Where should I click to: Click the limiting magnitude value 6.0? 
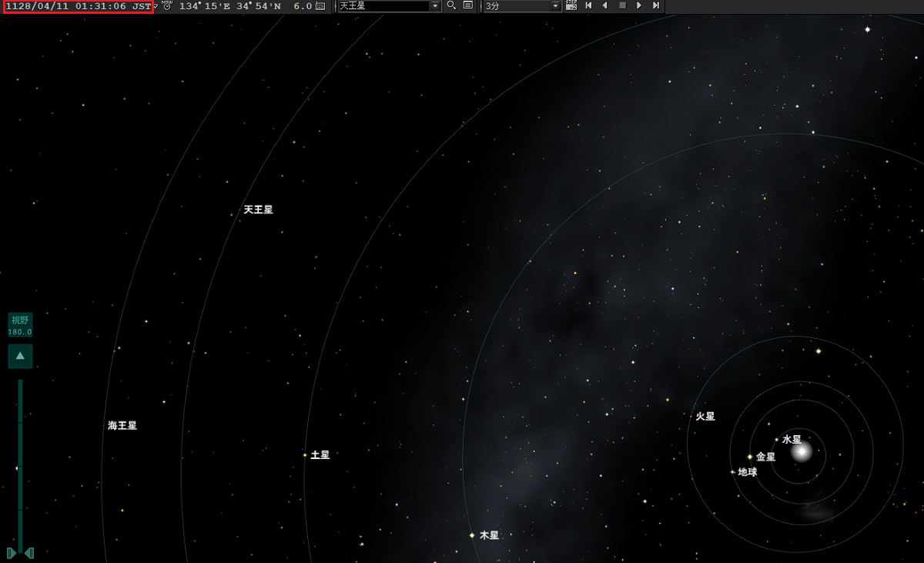[303, 6]
